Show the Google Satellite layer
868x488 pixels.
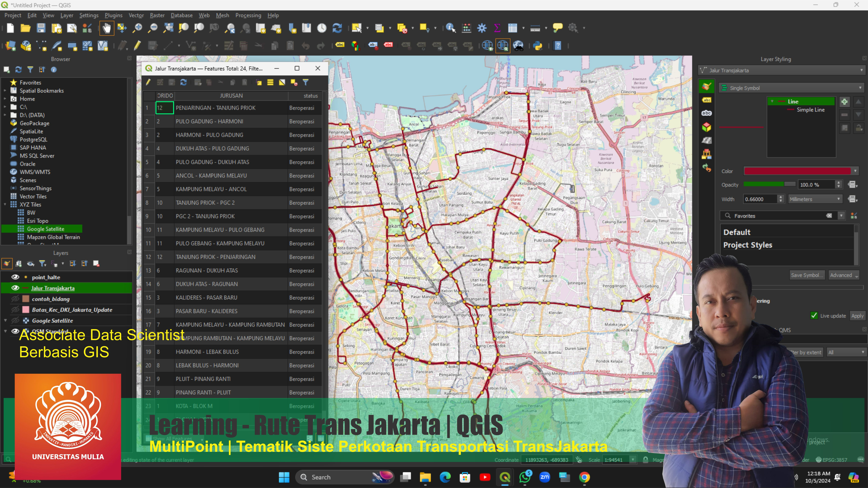15,321
